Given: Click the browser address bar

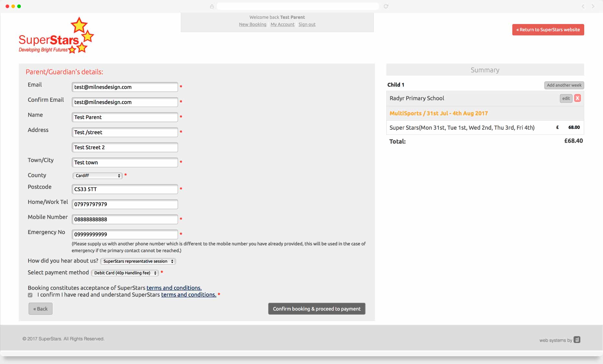Looking at the screenshot, I should tap(298, 6).
